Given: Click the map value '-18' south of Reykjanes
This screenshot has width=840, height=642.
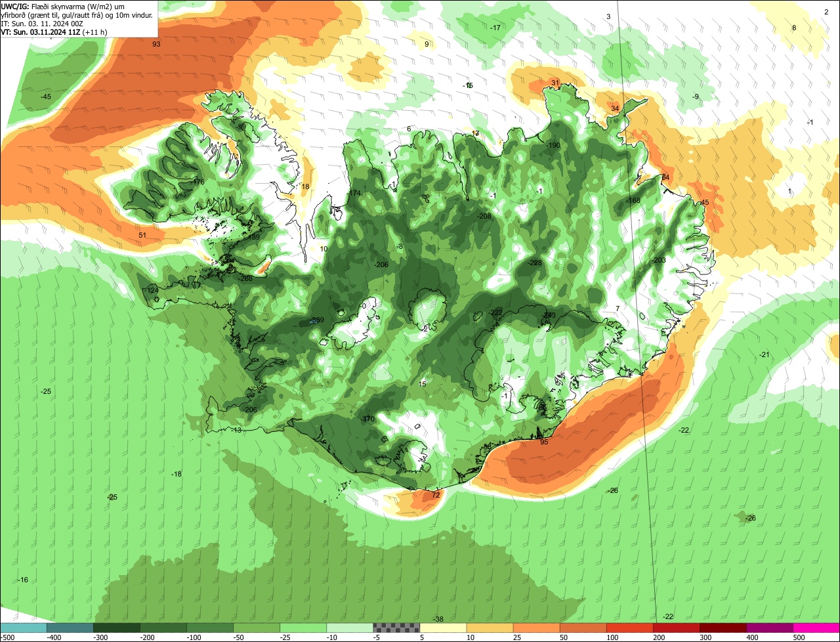Looking at the screenshot, I should click(177, 474).
